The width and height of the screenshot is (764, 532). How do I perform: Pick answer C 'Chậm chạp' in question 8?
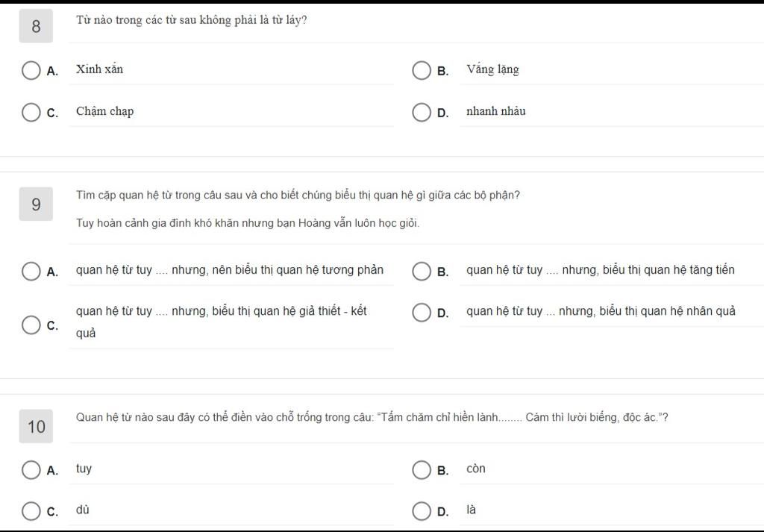[31, 112]
